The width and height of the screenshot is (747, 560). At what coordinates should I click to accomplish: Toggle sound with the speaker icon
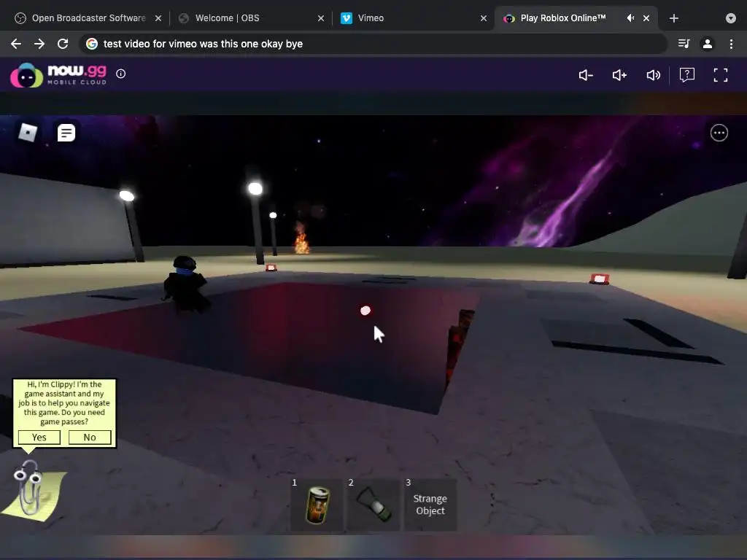coord(653,75)
